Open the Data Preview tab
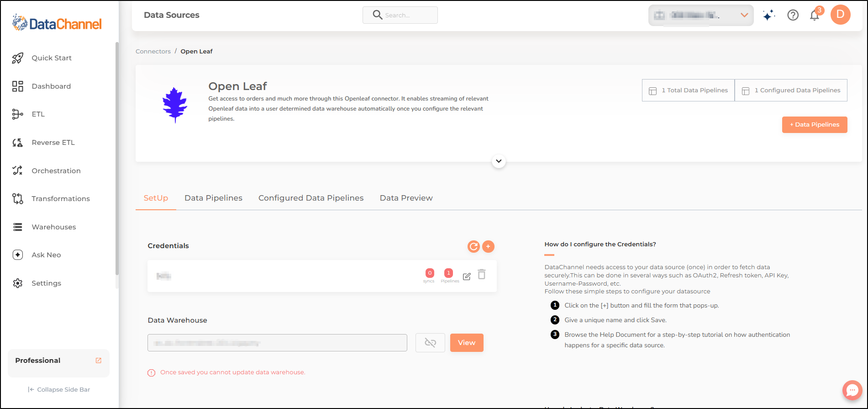 point(406,198)
